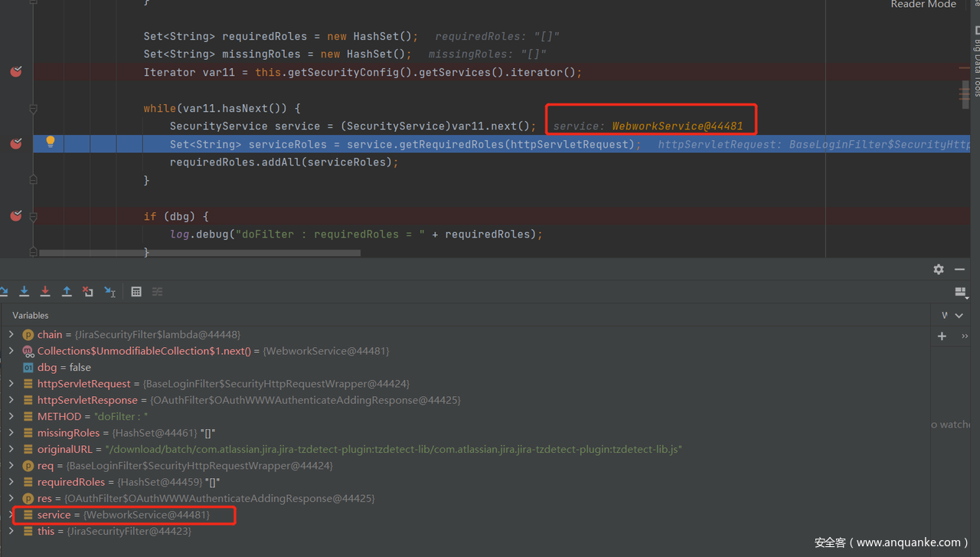Open the Evaluate Expression calculator
980x557 pixels.
click(x=136, y=291)
